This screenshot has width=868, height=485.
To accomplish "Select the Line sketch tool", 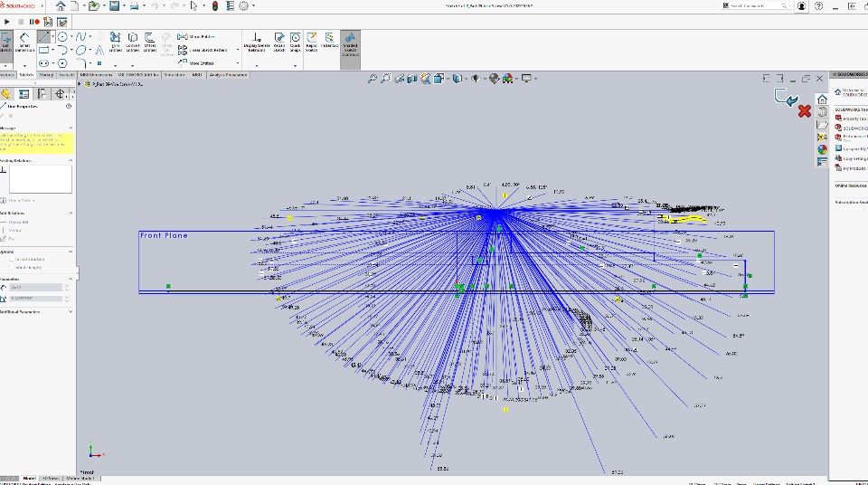I will click(x=43, y=36).
